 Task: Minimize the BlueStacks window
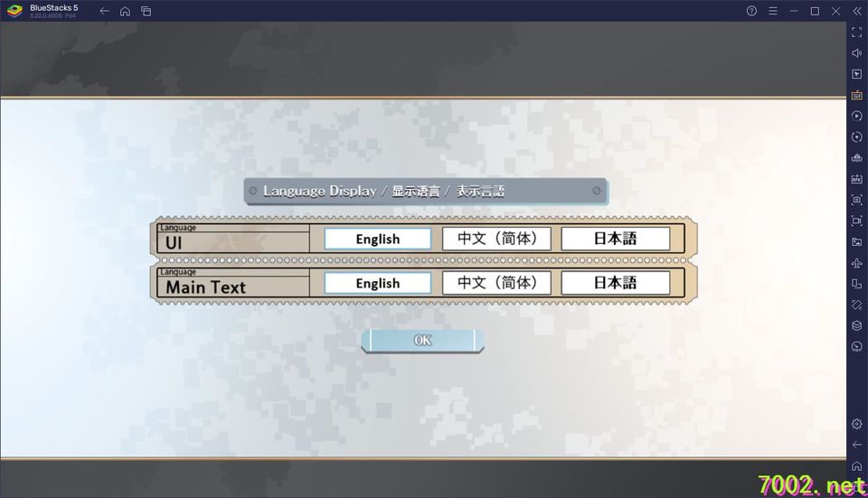[794, 11]
